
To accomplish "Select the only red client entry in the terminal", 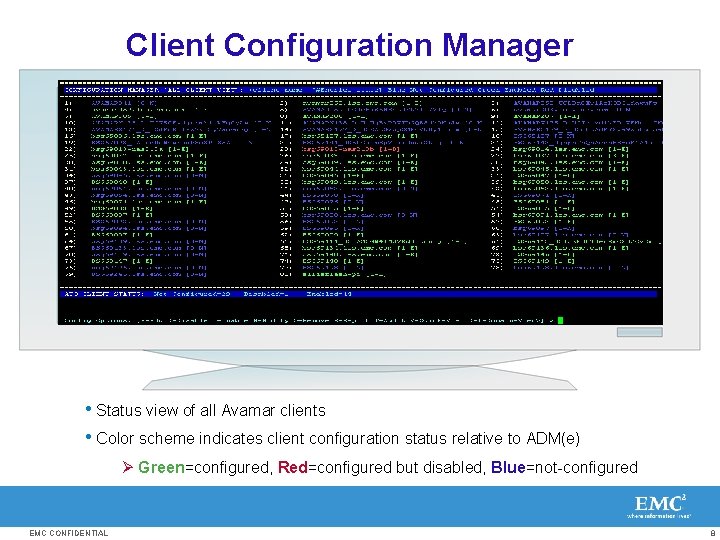I will coord(350,149).
